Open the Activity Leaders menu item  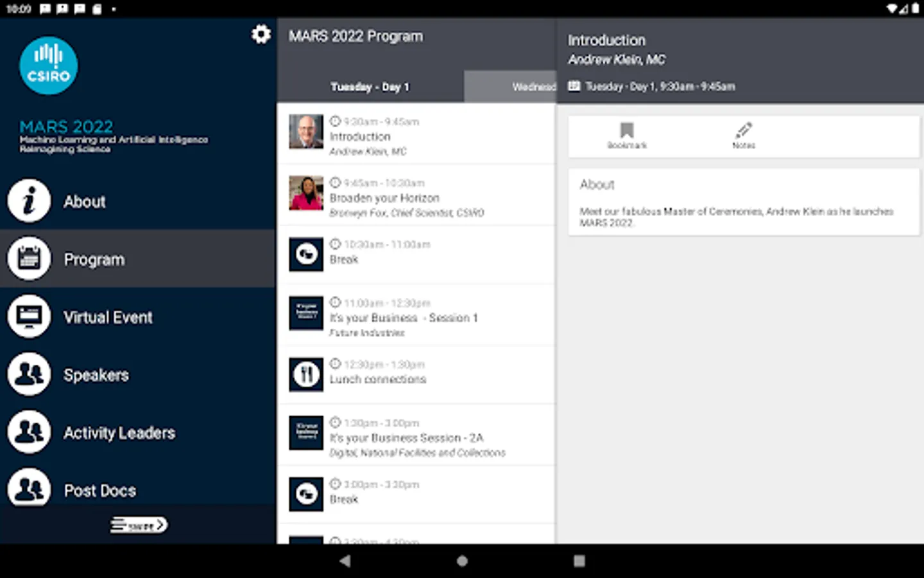click(x=138, y=432)
